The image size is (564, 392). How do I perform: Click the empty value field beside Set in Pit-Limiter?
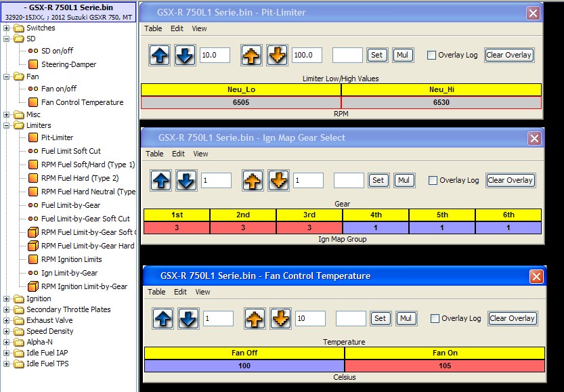347,56
